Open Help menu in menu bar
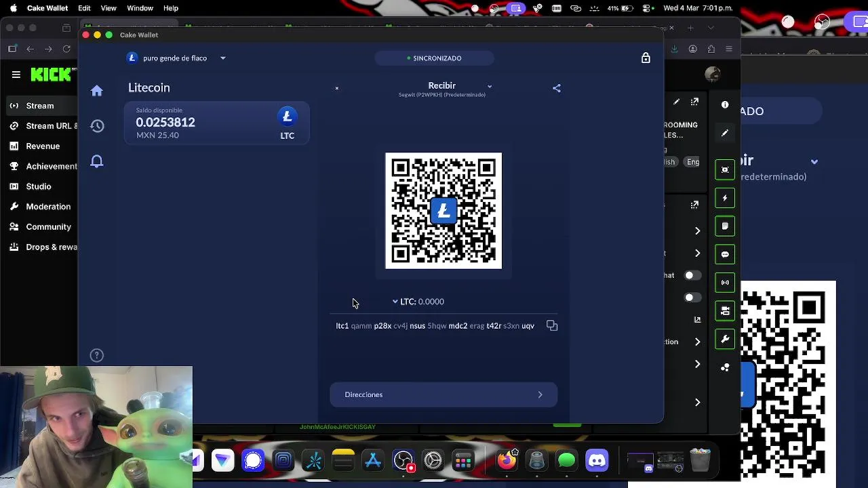Viewport: 868px width, 488px height. [171, 8]
